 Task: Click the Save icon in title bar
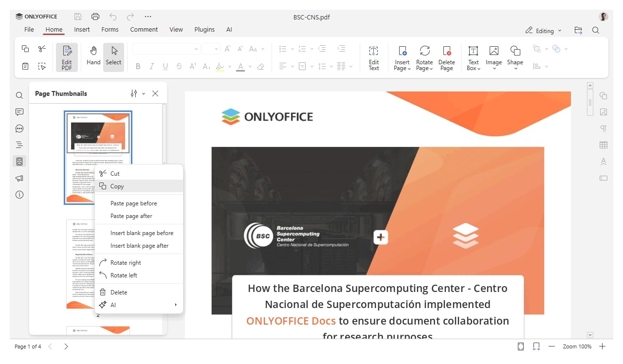[78, 17]
